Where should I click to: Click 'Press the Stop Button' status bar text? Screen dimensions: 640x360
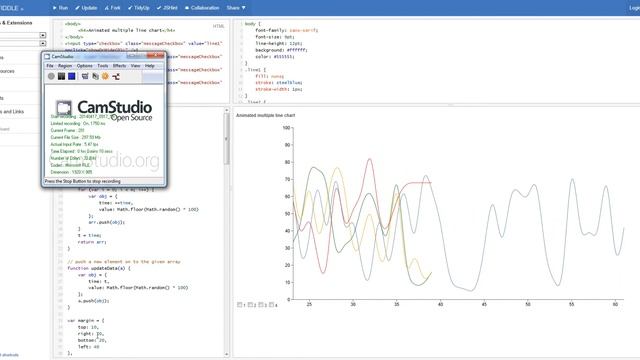tap(82, 181)
